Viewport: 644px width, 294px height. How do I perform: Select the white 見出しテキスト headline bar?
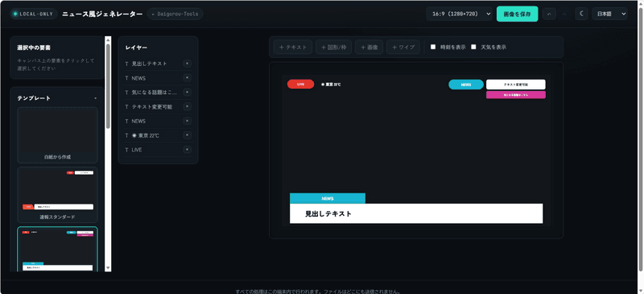pyautogui.click(x=416, y=213)
